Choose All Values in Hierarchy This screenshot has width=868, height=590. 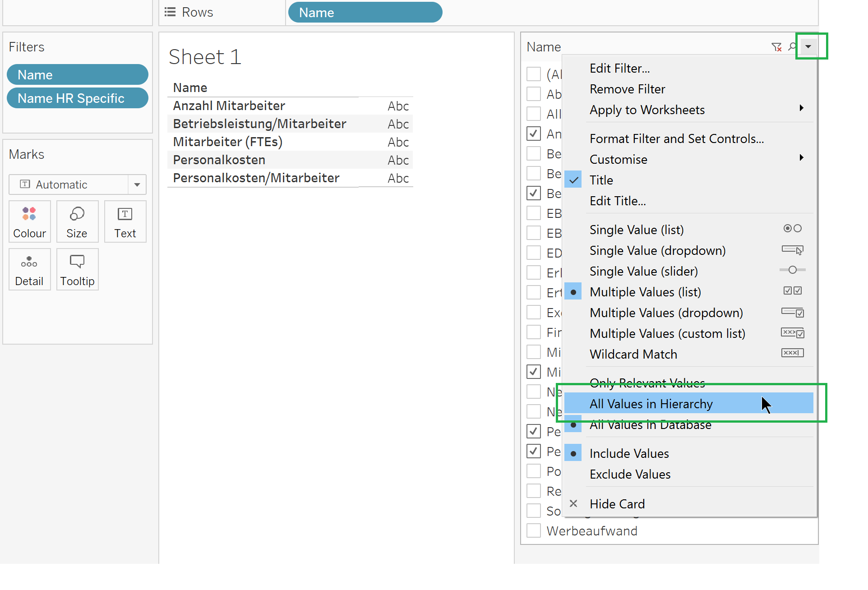tap(651, 404)
